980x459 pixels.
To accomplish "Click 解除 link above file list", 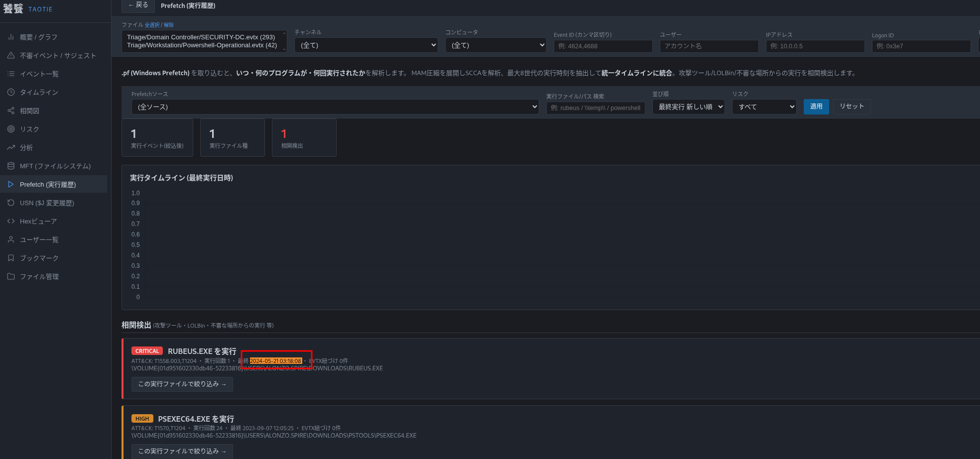I will 169,25.
